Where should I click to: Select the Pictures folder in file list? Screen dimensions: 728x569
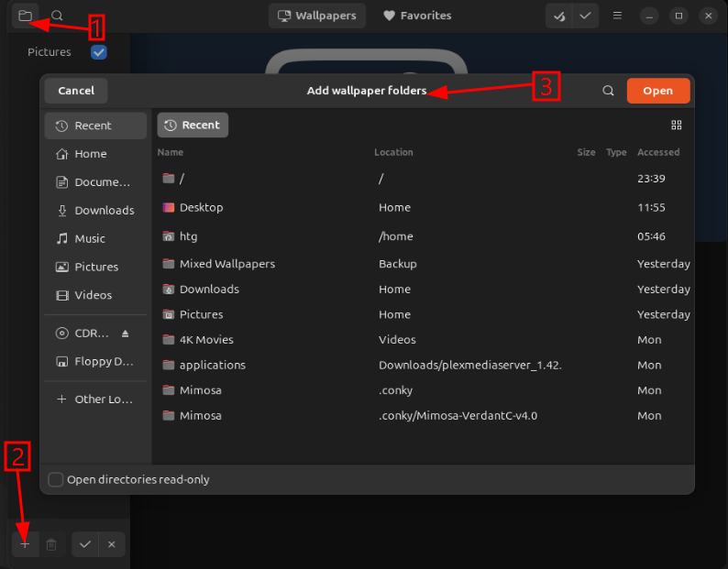423,314
